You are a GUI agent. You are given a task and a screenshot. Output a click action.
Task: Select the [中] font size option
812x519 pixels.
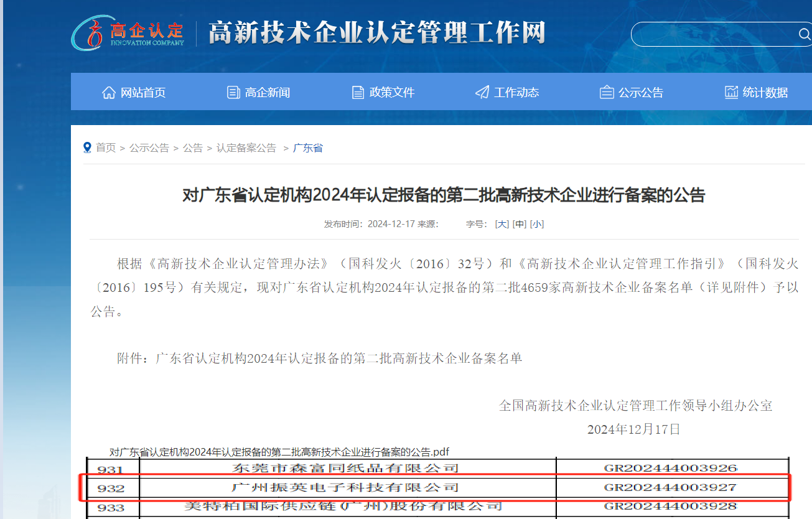click(520, 223)
